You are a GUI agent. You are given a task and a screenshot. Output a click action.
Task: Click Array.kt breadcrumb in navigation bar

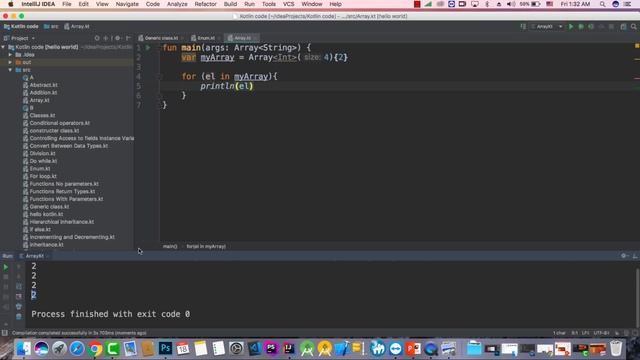(x=77, y=27)
